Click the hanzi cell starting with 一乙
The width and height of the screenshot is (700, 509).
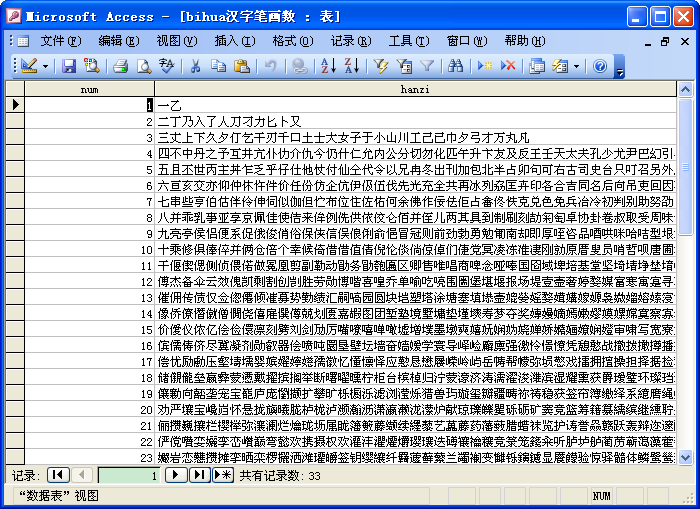(x=415, y=105)
